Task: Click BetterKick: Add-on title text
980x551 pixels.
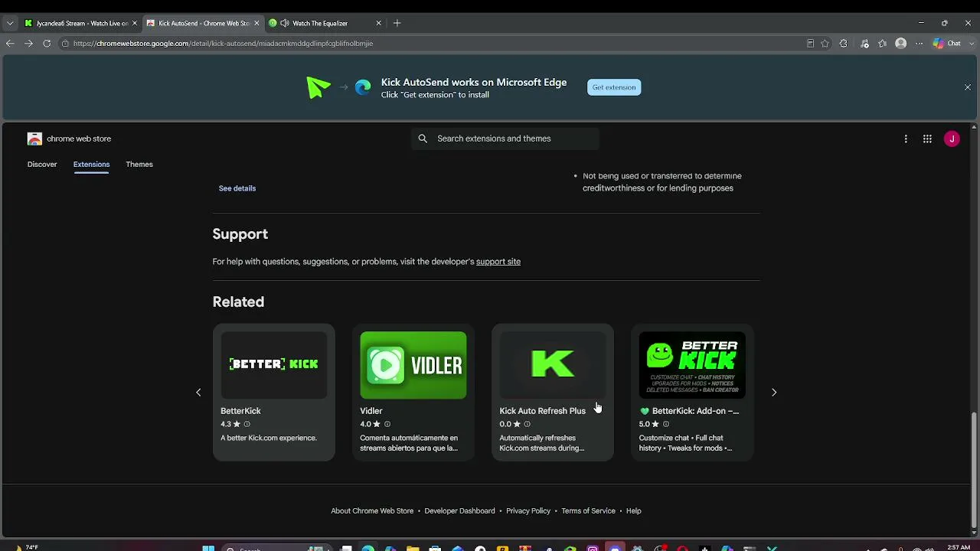Action: click(695, 411)
